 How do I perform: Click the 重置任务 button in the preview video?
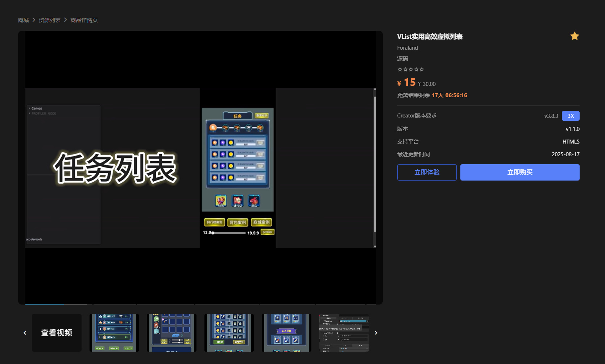262,115
